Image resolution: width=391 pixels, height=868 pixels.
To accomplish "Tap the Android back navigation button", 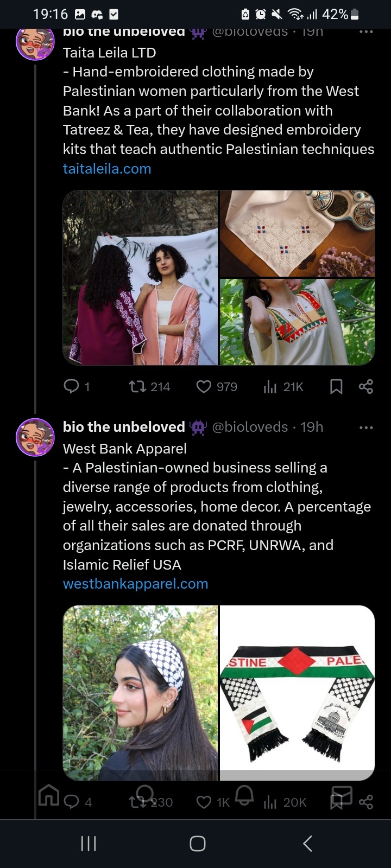I will 307,843.
